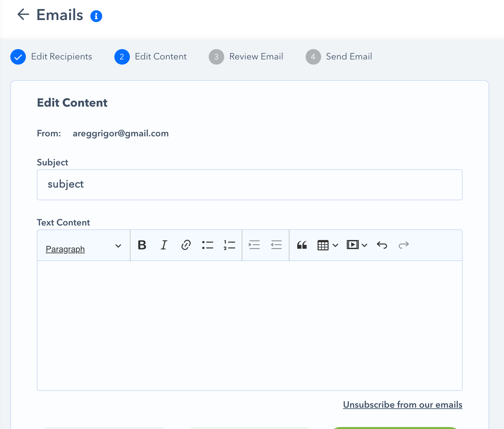Increase indent of text

[254, 245]
